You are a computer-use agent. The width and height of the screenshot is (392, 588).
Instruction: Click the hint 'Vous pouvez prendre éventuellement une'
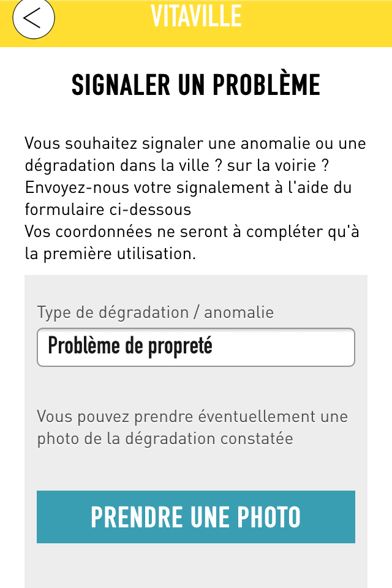192,417
